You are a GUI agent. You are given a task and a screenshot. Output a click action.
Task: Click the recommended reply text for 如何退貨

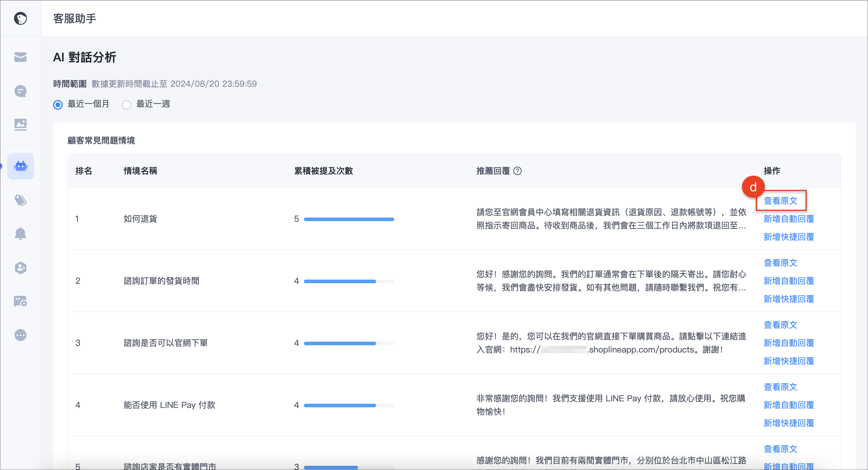coord(611,219)
